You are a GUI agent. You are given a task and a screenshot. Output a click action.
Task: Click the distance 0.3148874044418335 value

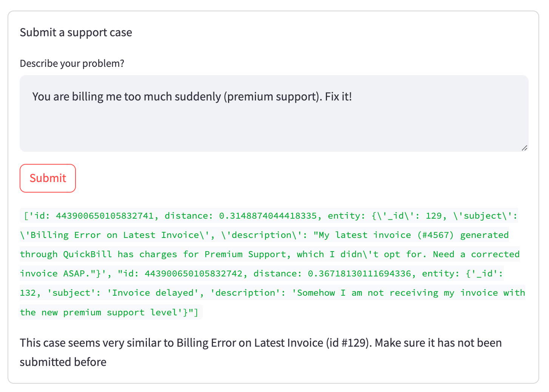(x=268, y=216)
